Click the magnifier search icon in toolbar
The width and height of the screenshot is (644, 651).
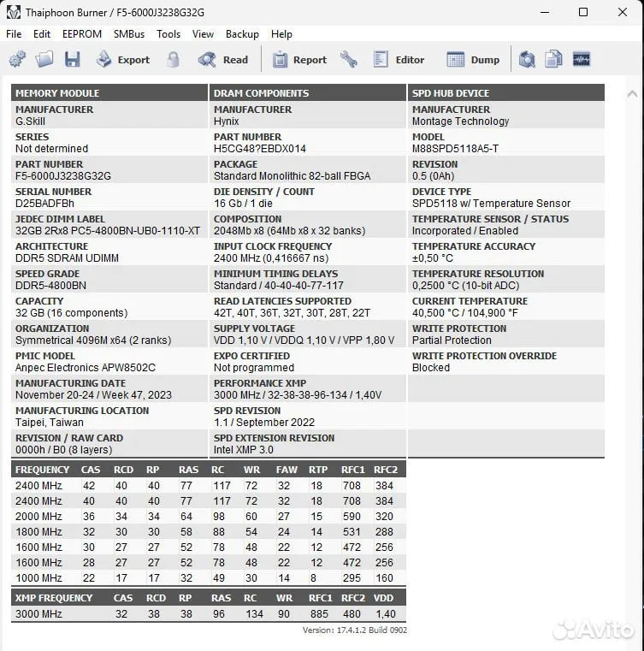527,59
